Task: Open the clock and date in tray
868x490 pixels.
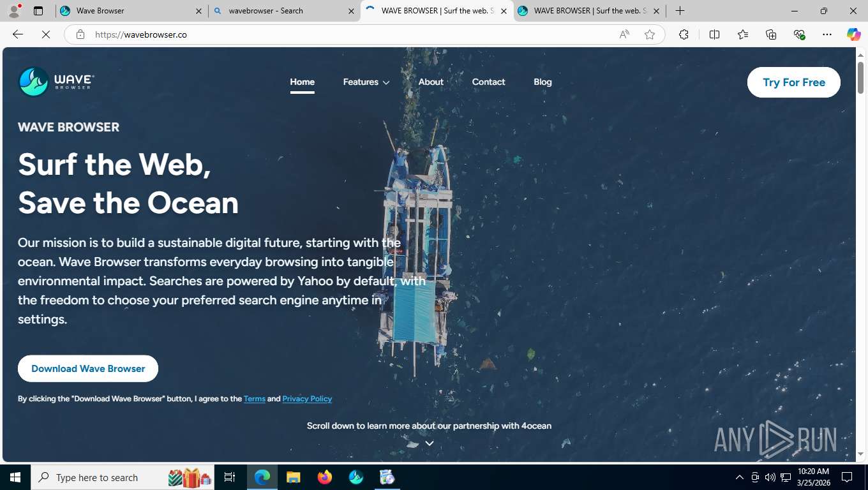Action: point(813,477)
